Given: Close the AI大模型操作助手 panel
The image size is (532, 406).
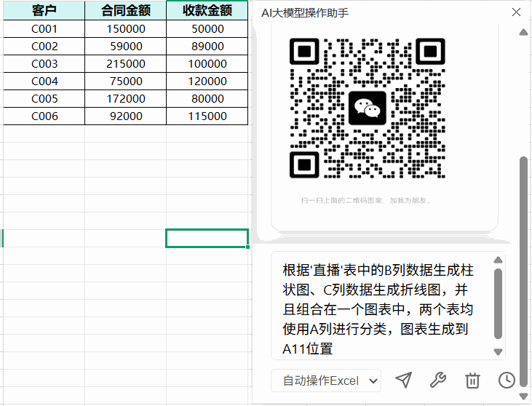Looking at the screenshot, I should click(516, 12).
